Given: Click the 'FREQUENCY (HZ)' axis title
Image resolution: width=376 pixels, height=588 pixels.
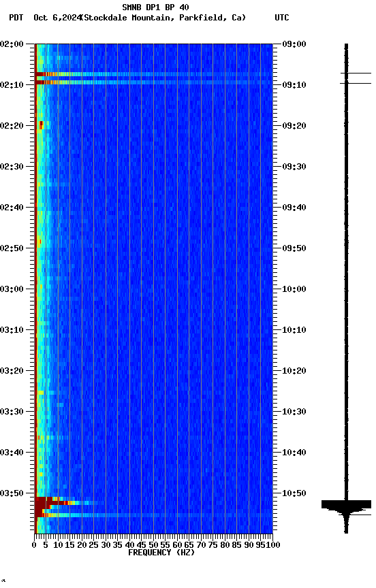Looking at the screenshot, I should point(161,553).
